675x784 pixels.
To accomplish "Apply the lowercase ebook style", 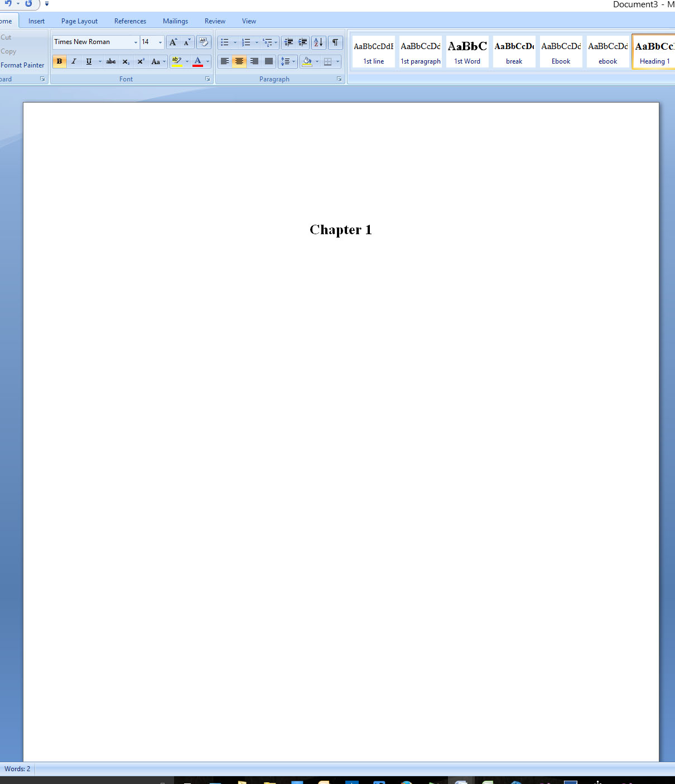I will coord(608,52).
